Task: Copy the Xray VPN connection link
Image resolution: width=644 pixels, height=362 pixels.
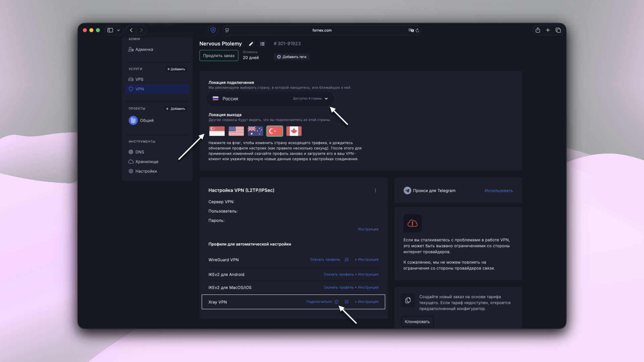Action: click(x=336, y=302)
